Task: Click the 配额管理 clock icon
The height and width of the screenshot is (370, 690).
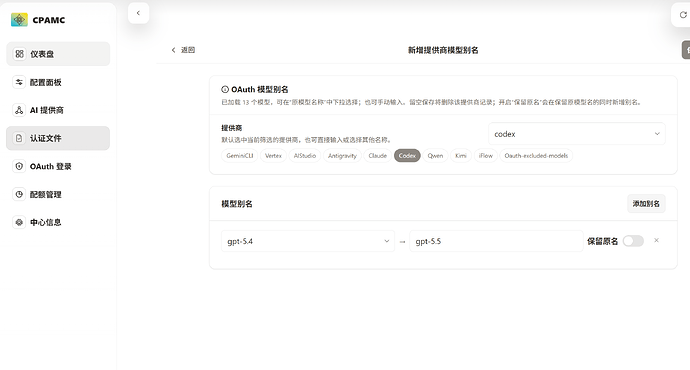Action: tap(19, 194)
